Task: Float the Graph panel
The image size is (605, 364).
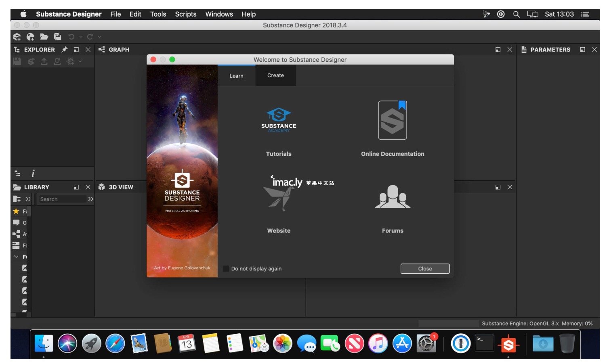Action: 498,50
